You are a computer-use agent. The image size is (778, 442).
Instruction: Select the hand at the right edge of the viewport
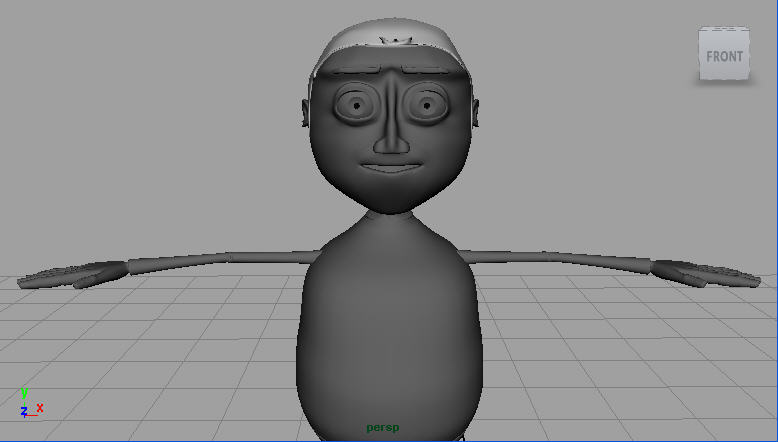705,274
